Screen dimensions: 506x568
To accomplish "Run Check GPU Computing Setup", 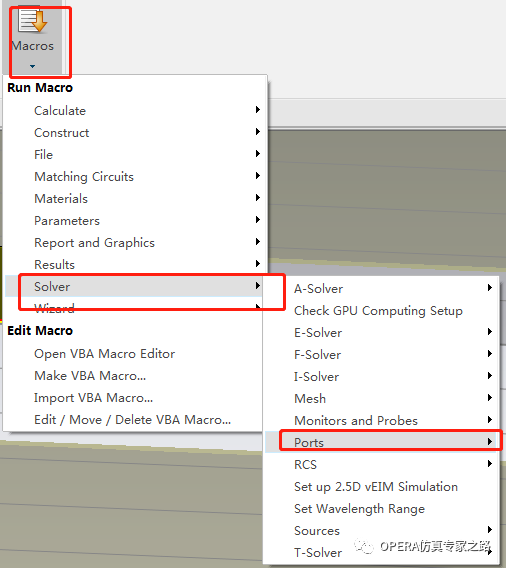I will click(x=378, y=311).
